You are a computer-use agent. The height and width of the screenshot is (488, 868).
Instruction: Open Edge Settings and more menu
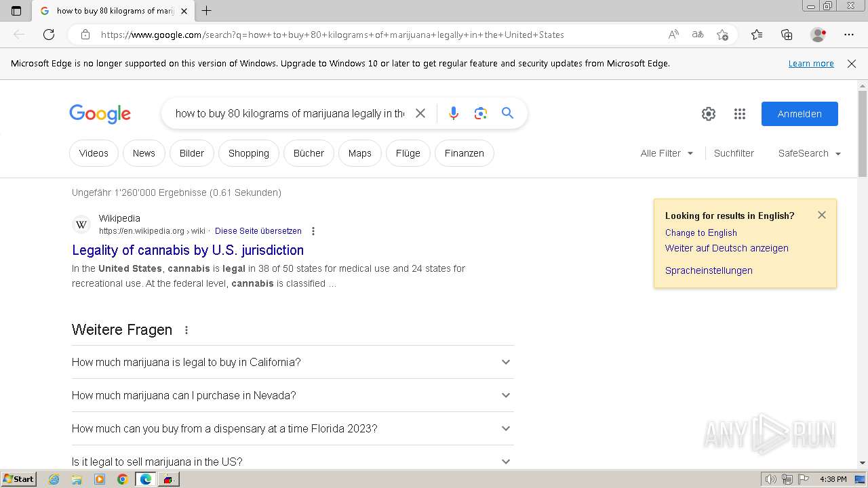click(x=849, y=35)
